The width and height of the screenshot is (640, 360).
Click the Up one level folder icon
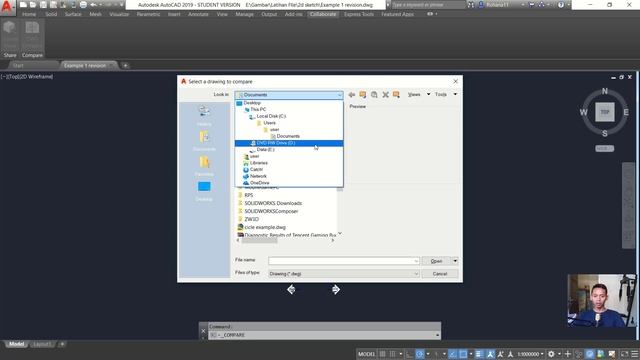coord(362,95)
